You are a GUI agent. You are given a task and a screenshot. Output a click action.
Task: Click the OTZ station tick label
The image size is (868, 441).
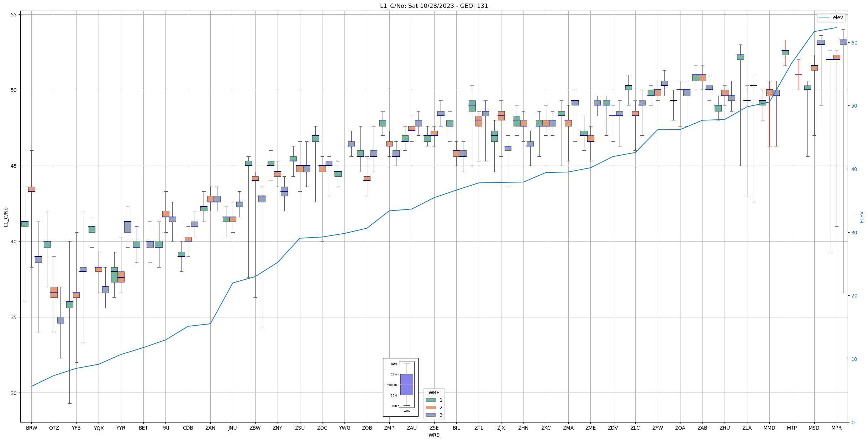pyautogui.click(x=54, y=428)
